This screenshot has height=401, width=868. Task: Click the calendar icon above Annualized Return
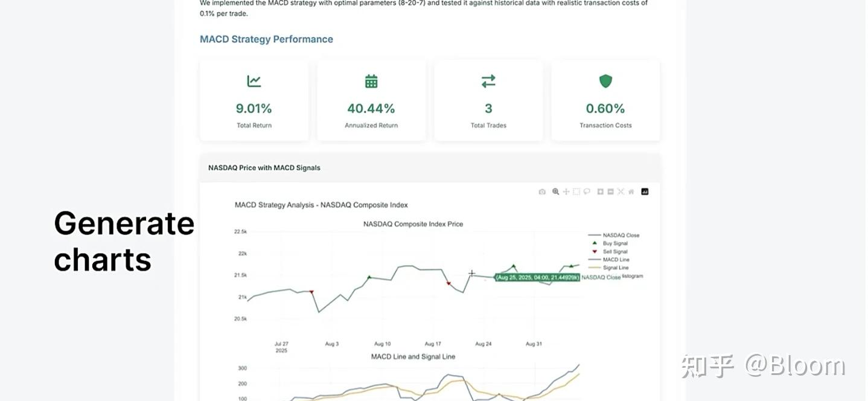(x=371, y=81)
